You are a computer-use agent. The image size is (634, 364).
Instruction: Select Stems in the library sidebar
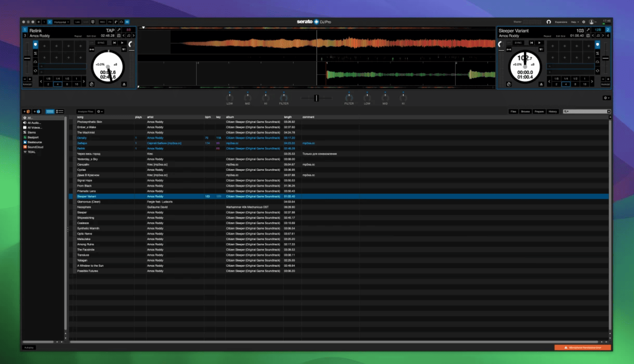pyautogui.click(x=31, y=132)
